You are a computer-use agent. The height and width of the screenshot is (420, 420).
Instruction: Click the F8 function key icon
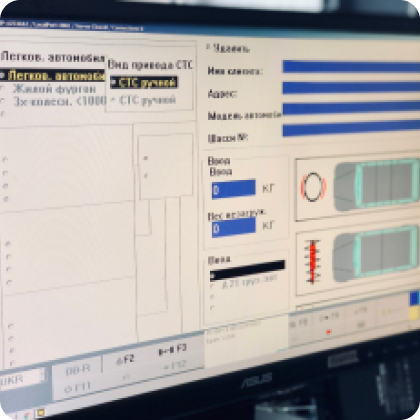coord(299,323)
